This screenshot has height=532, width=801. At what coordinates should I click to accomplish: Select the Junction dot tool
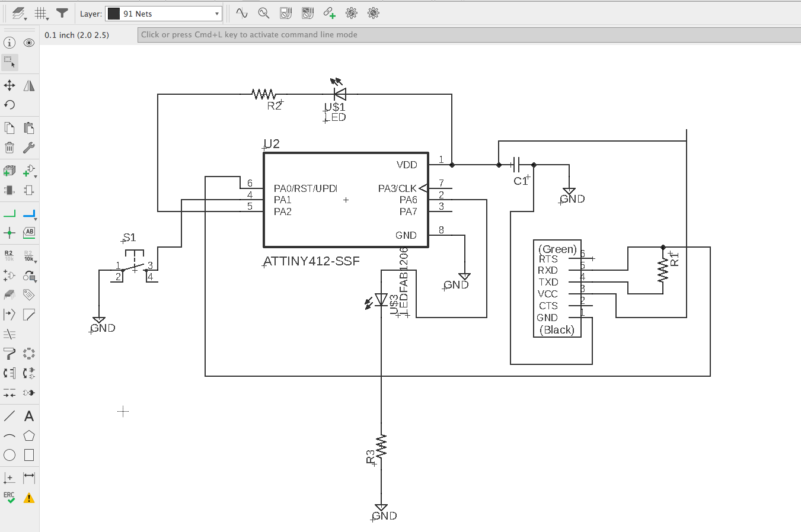9,233
